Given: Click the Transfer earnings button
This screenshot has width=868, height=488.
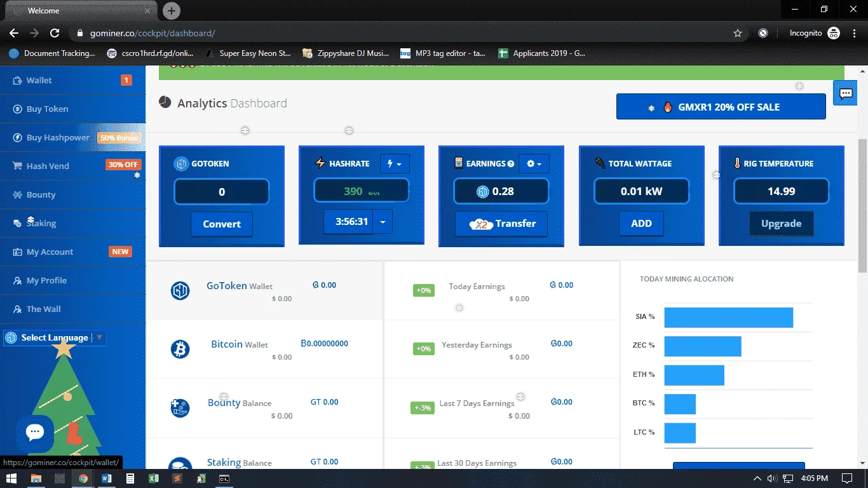Looking at the screenshot, I should point(501,224).
